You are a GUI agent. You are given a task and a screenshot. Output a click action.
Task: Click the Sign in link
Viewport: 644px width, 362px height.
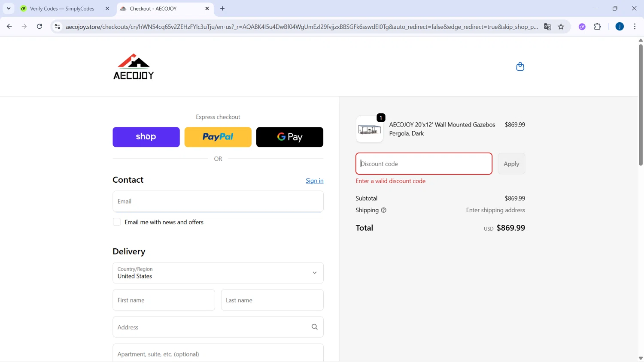tap(315, 181)
